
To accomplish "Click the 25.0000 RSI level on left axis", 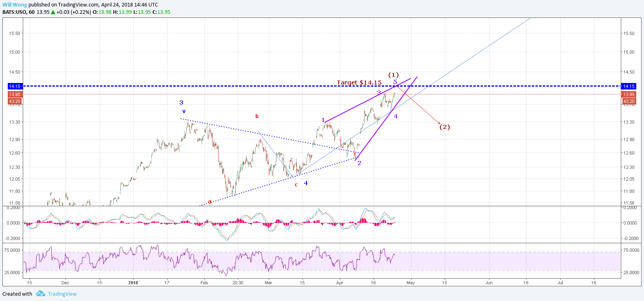I will click(x=12, y=273).
